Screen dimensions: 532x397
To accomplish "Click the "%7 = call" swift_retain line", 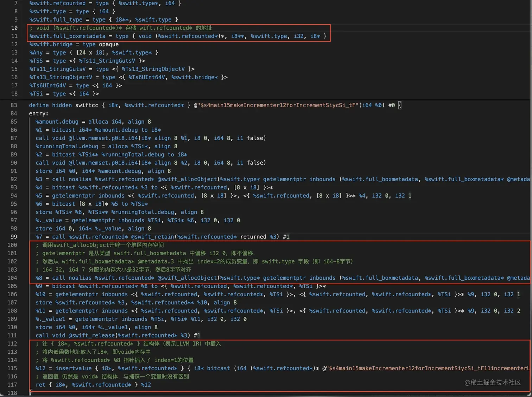I will pos(163,237).
